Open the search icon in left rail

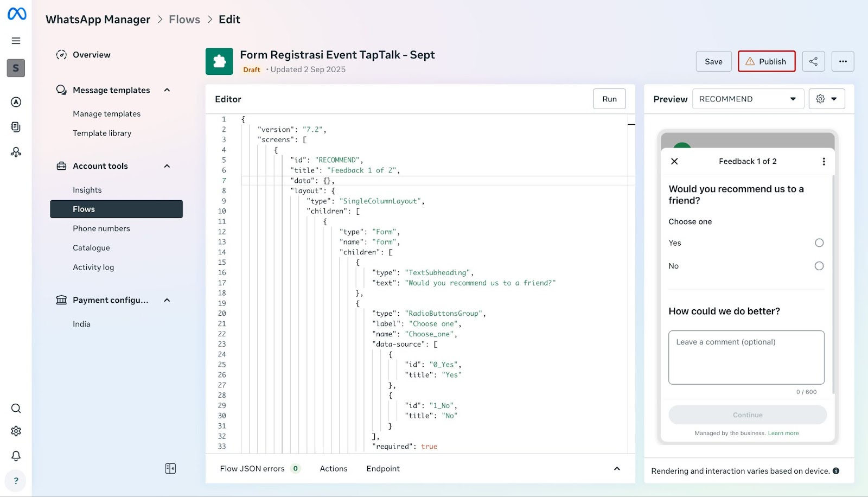pyautogui.click(x=16, y=409)
